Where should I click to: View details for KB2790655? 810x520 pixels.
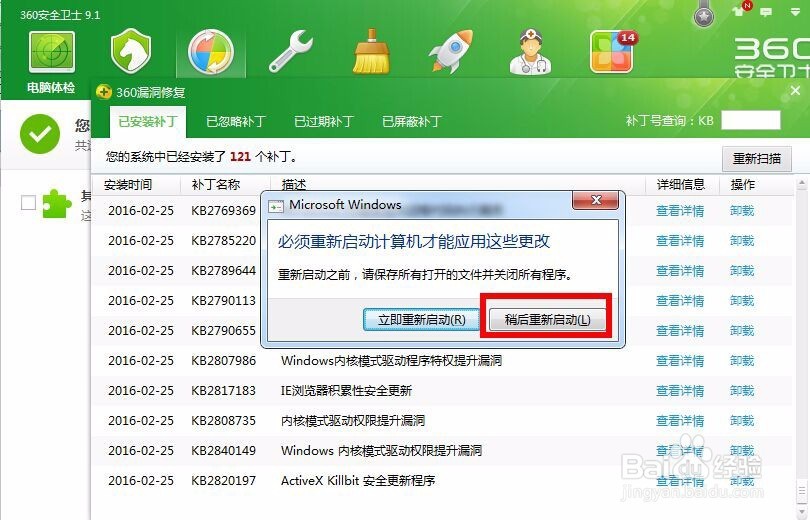coord(680,330)
